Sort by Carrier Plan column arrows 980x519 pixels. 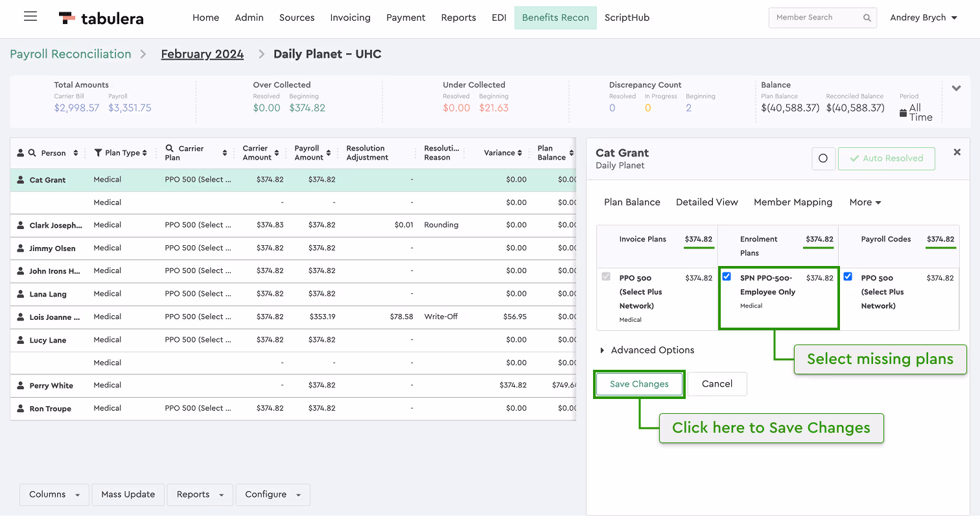(225, 153)
